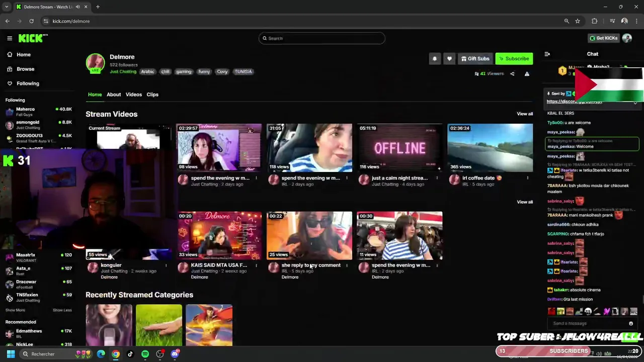Open asmongold channel in following list
The image size is (644, 362).
tap(38, 125)
